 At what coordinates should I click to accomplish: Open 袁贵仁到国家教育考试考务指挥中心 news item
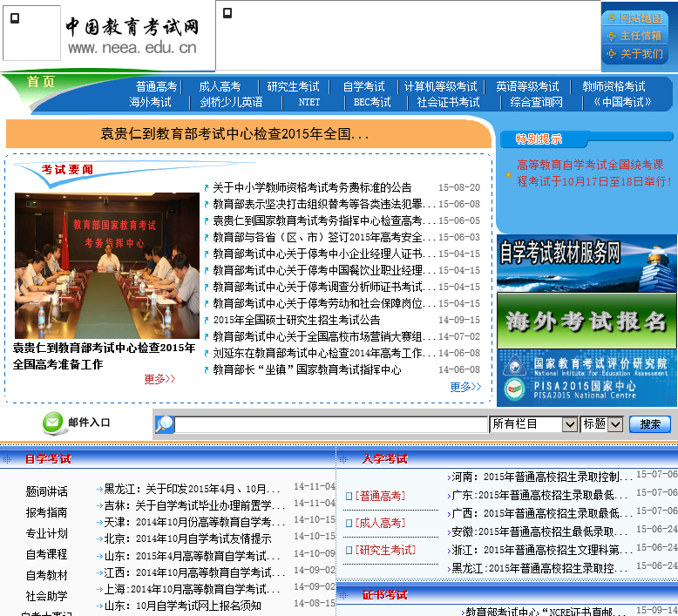click(324, 221)
